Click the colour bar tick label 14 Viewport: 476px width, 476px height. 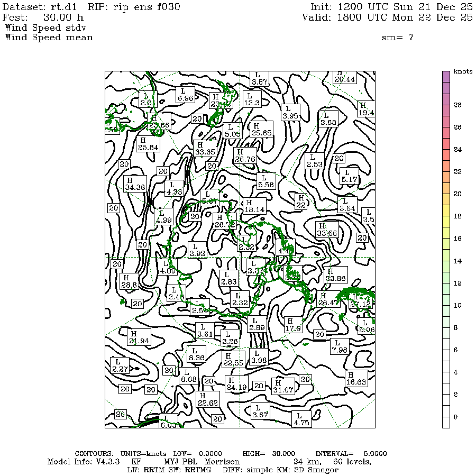click(x=457, y=261)
